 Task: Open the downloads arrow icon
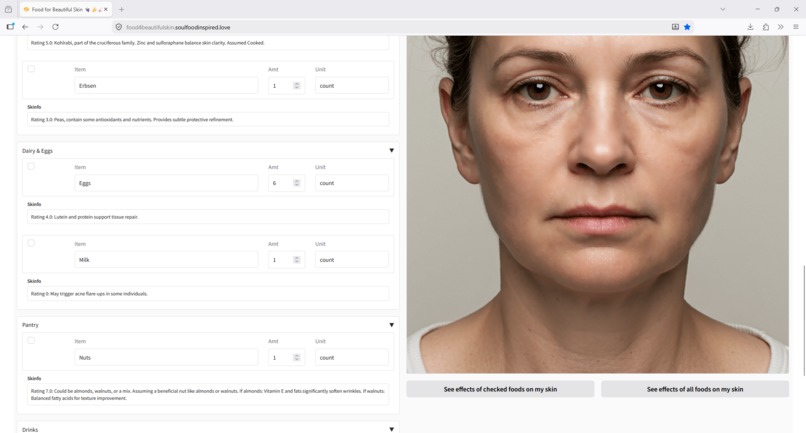(750, 27)
